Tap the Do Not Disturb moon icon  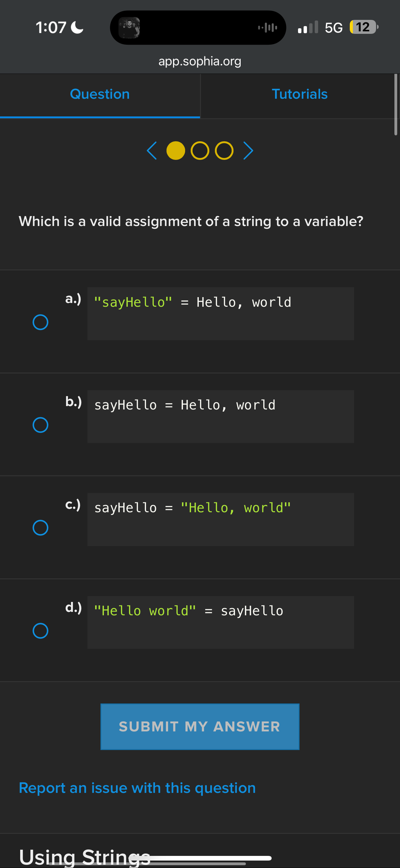click(x=77, y=27)
